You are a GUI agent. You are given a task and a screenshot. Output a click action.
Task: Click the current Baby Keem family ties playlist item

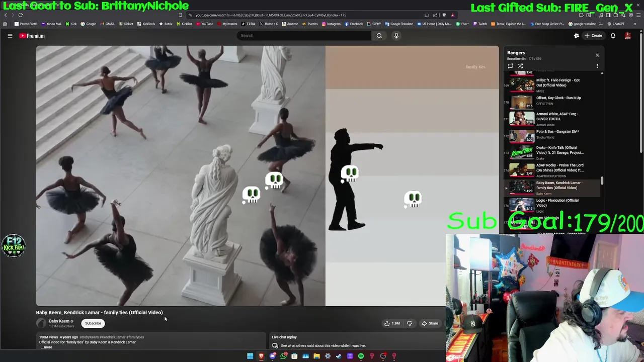(552, 188)
